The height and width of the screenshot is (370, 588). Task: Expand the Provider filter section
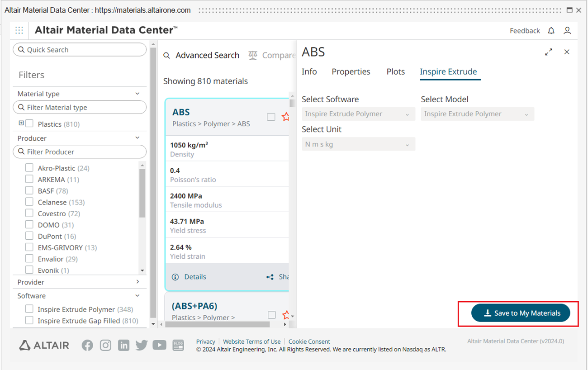pos(138,282)
